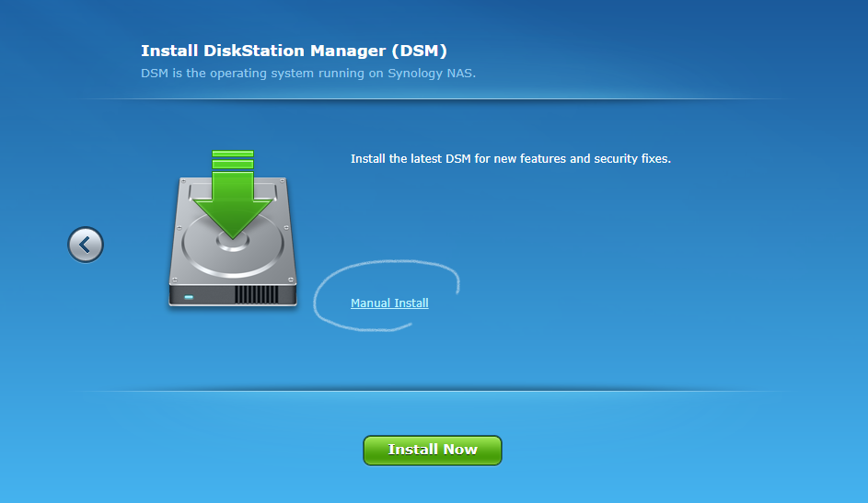This screenshot has height=503, width=868.
Task: Click the upper horizontal divider line
Action: click(x=434, y=99)
